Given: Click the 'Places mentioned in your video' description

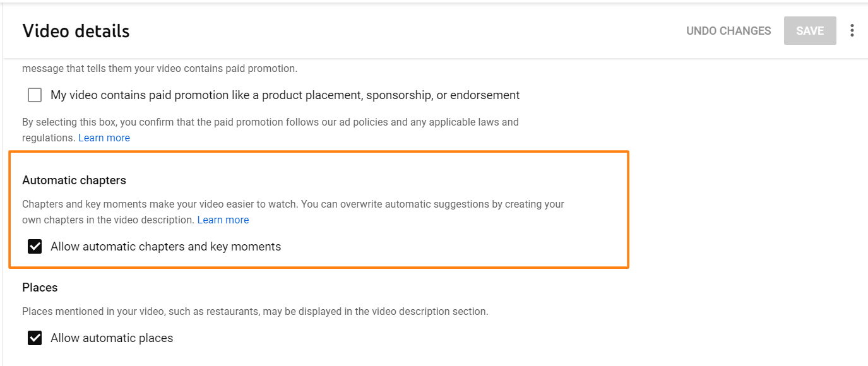Looking at the screenshot, I should [255, 311].
